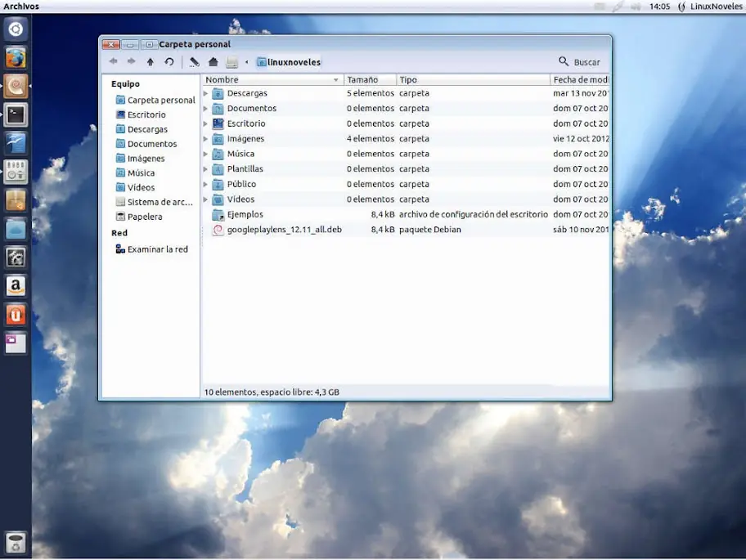Select the Ejemplos link icon
The height and width of the screenshot is (560, 746).
point(218,215)
